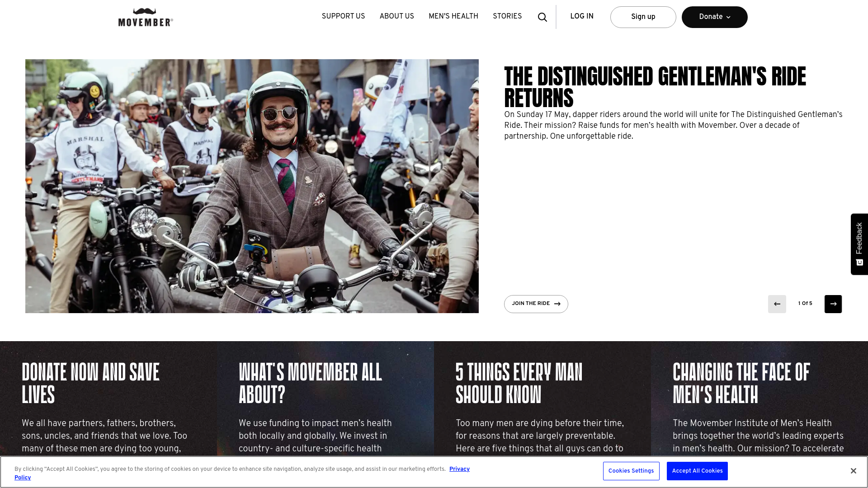The image size is (868, 488).
Task: Click the Distinguished Gentleman's Ride Returns headline
Action: click(x=655, y=87)
